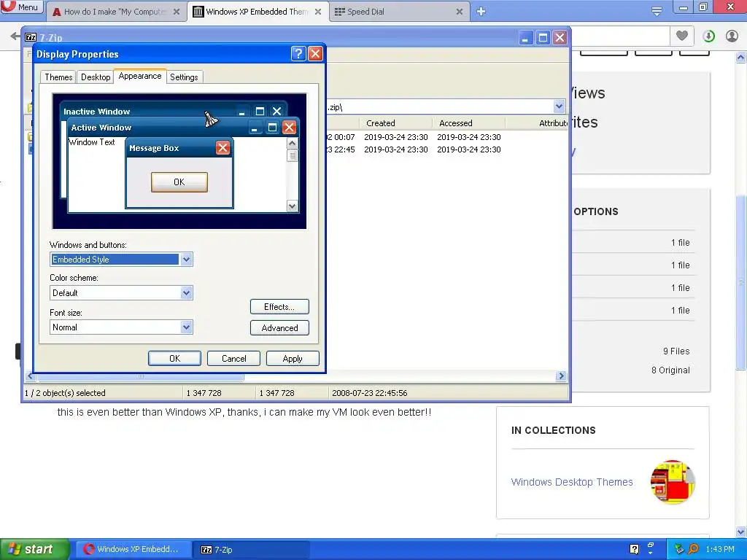Open the Opera Menu button

[21, 7]
